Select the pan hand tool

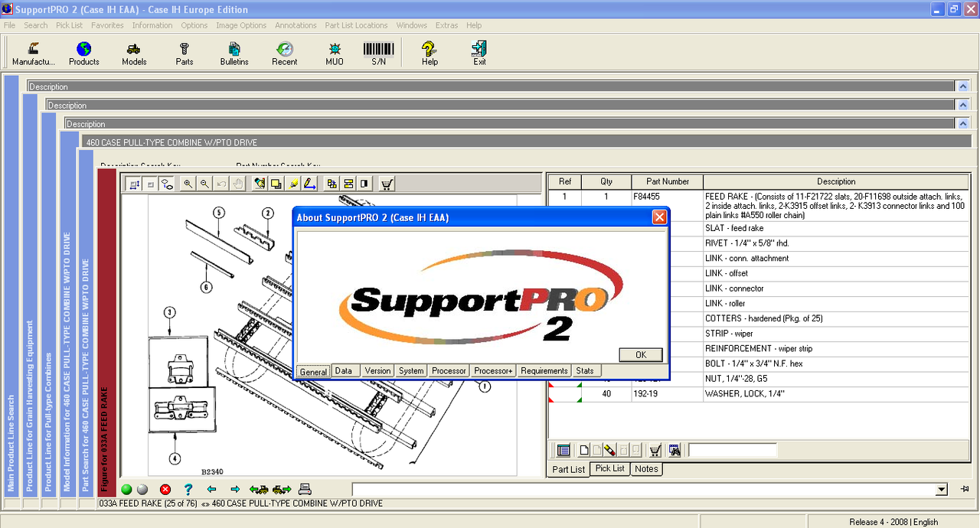(x=238, y=184)
